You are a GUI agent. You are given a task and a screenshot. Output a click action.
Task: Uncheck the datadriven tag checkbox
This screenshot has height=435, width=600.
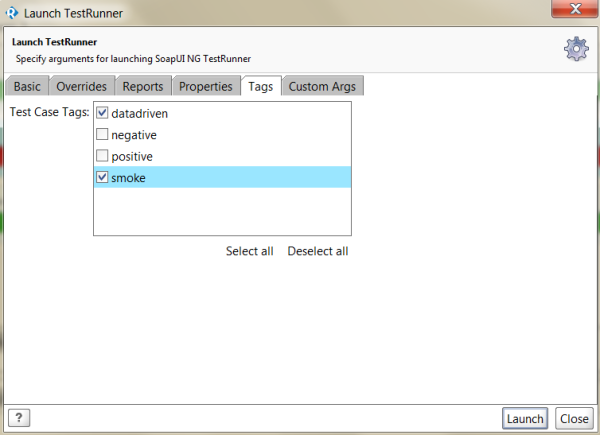coord(102,113)
